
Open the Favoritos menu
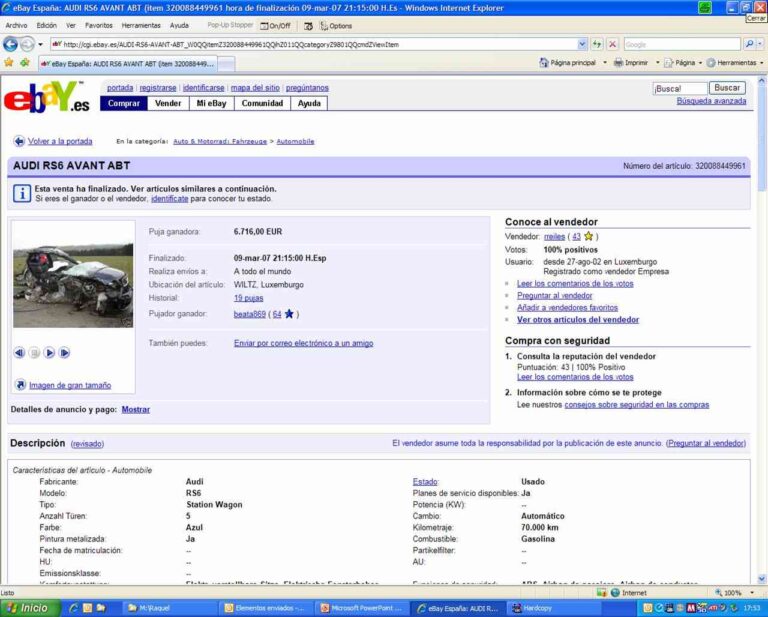pos(98,25)
